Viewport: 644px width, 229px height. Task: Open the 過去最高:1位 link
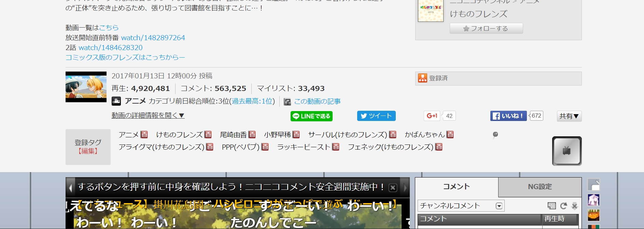pyautogui.click(x=252, y=101)
